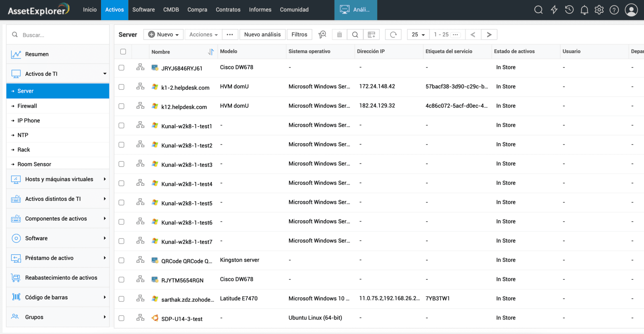Screen dimensions: 644x334
Task: Expand Componentes de activos
Action: click(105, 219)
